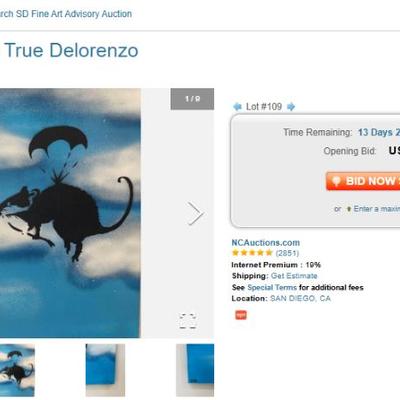400x400 pixels.
Task: Click the BID NOW button
Action: (x=363, y=181)
